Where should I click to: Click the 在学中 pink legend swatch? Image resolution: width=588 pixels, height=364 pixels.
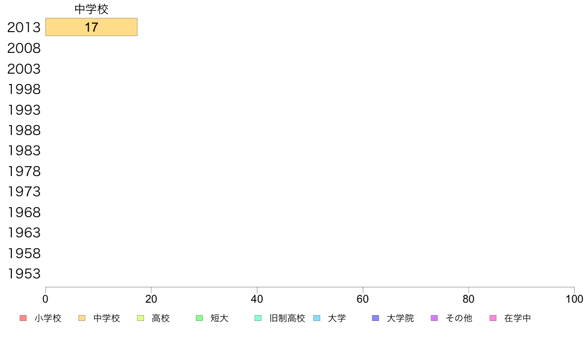point(493,318)
